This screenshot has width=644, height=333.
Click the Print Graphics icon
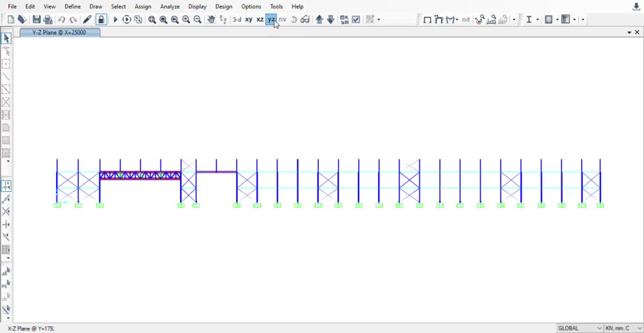tap(48, 19)
